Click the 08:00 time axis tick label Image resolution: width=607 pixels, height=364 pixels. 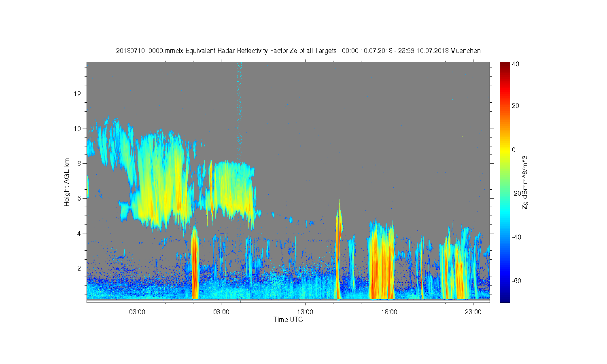coord(221,312)
